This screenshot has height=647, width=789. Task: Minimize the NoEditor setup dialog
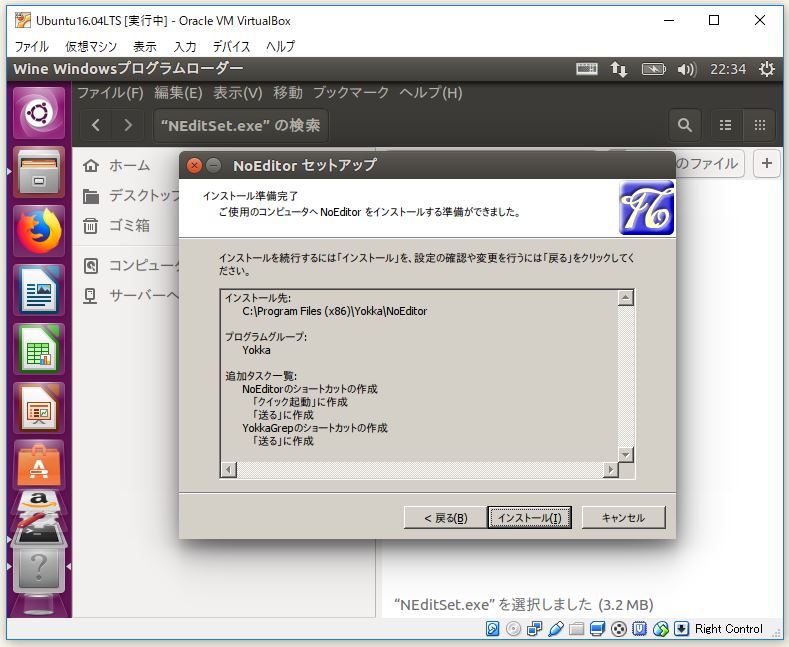tap(214, 165)
